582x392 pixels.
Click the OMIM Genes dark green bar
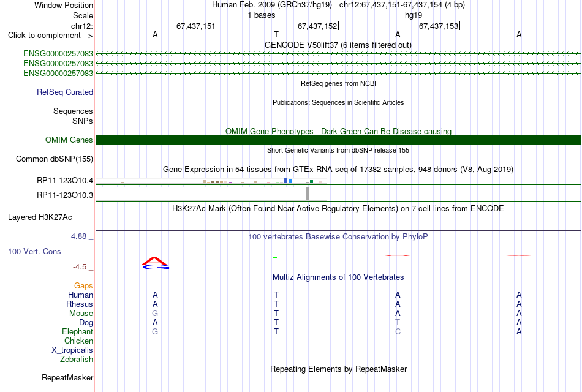point(338,140)
